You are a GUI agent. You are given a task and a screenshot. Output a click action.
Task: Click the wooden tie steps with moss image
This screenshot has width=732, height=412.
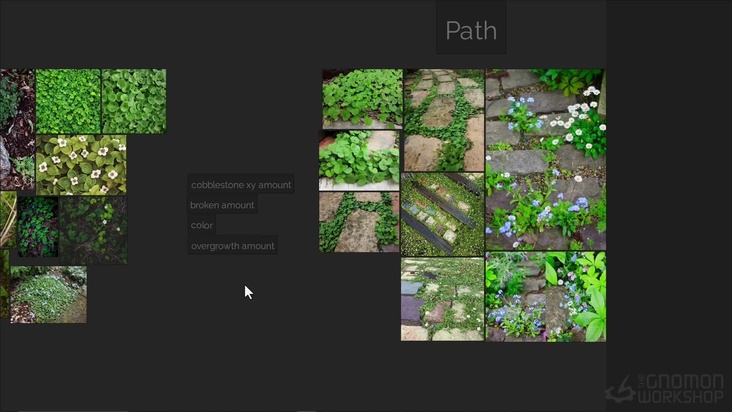(442, 214)
